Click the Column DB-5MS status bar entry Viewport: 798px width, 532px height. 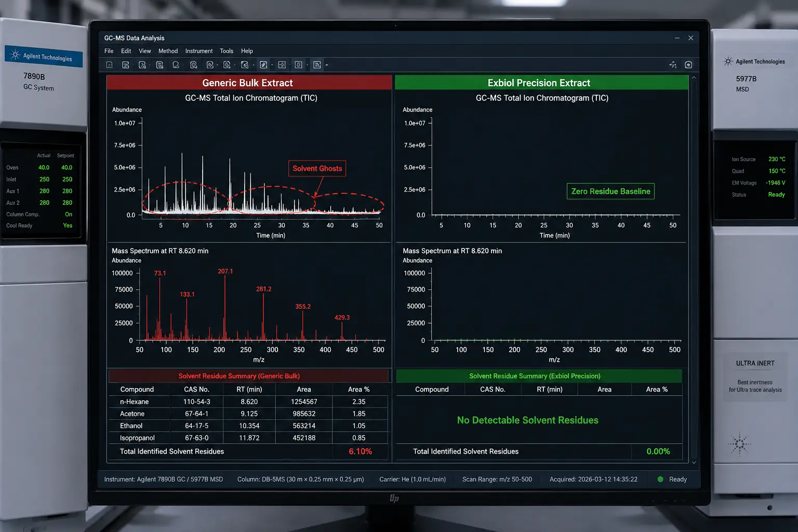301,480
